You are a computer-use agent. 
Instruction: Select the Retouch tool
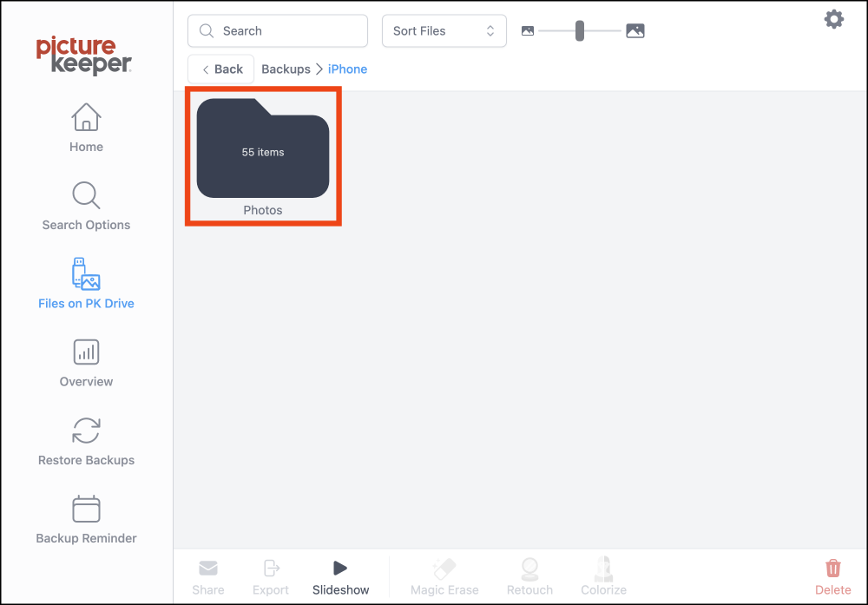[529, 578]
